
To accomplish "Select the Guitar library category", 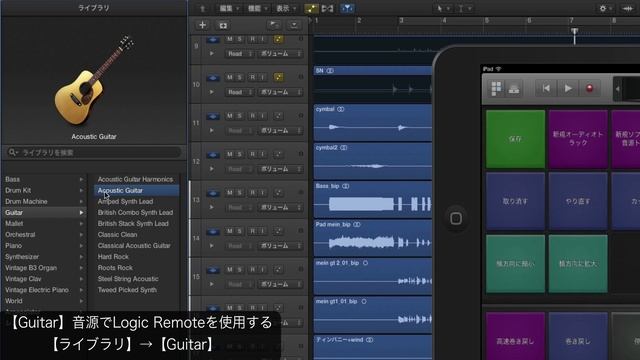I will coord(44,213).
